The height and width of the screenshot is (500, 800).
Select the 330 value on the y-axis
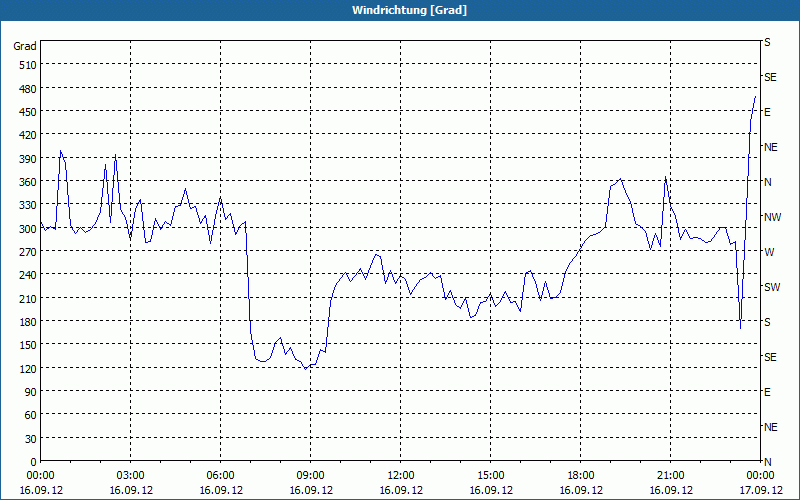pos(28,205)
